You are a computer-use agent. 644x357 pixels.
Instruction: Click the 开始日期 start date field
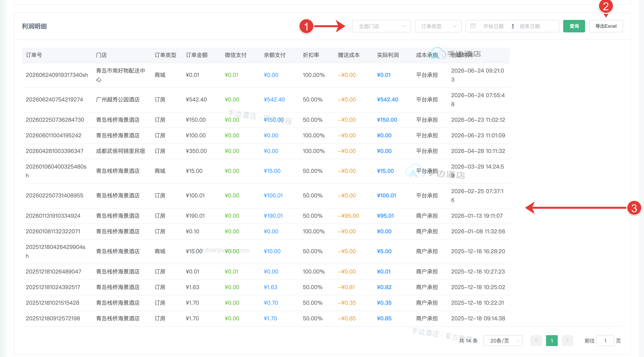[493, 26]
